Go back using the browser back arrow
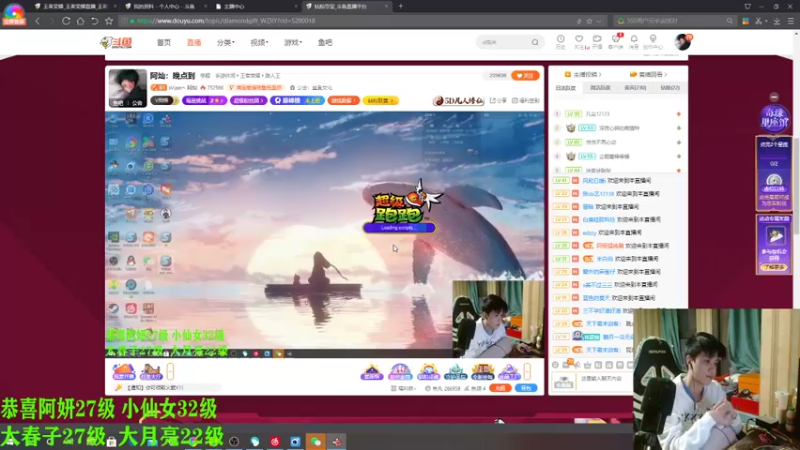Screen dimensions: 800x450 [37, 21]
